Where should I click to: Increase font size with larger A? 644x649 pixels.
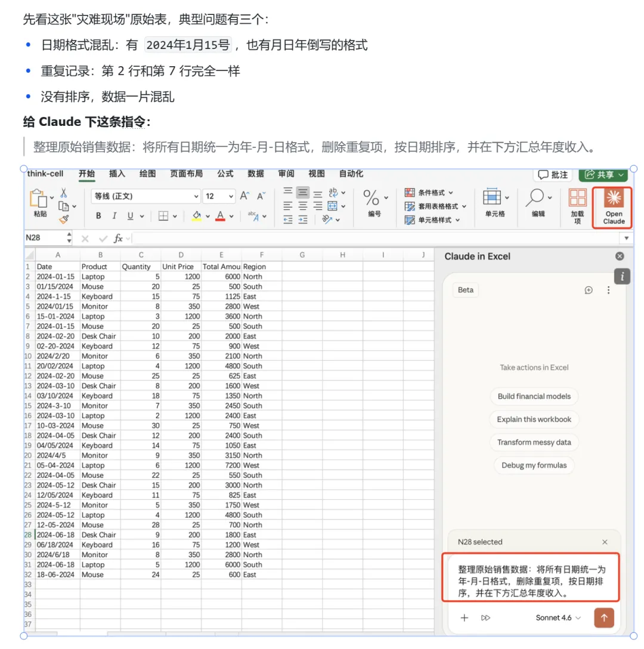(244, 196)
